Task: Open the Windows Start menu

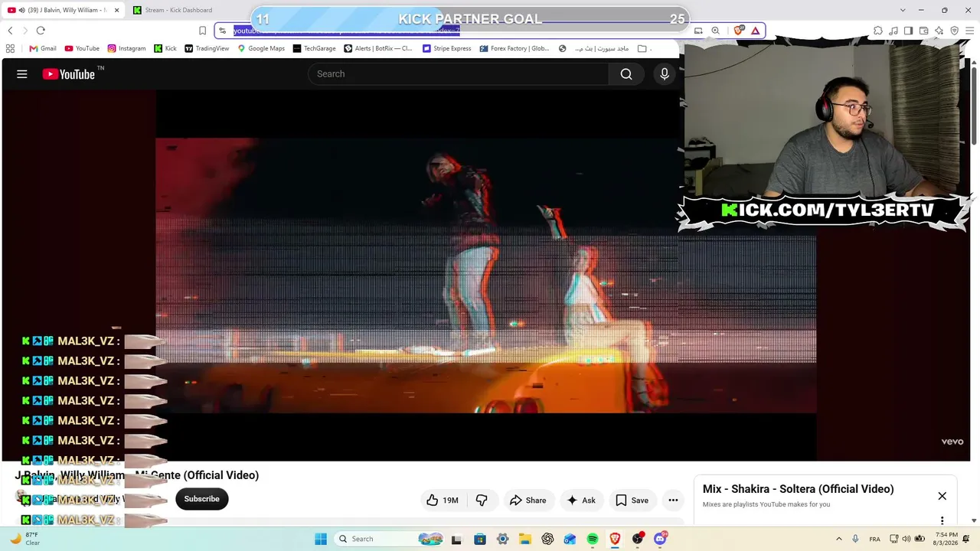Action: point(321,539)
